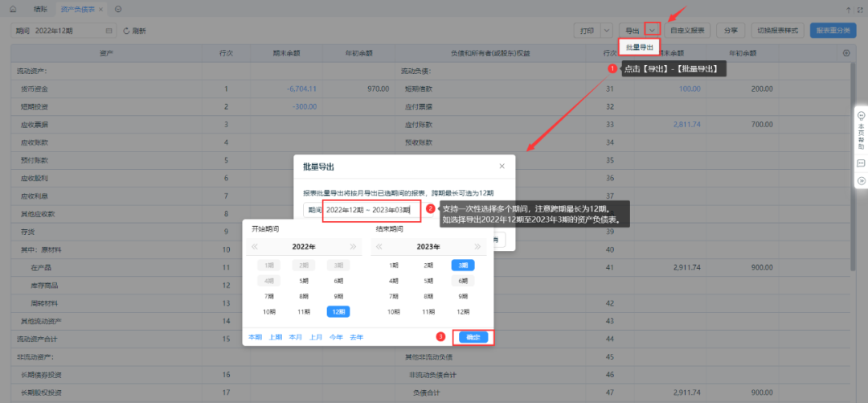
Task: Click the 年初余额 value 970.00
Action: [x=378, y=88]
